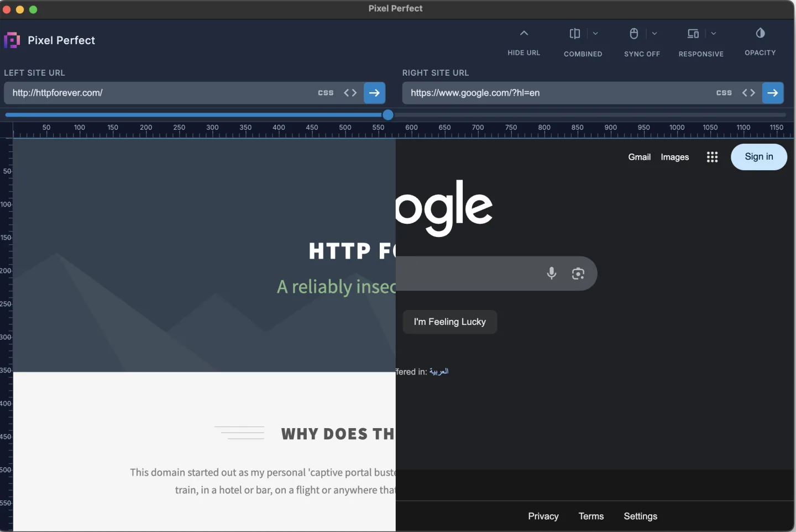Screen dimensions: 796x532
Task: Switch Google to Arabic language link
Action: click(439, 371)
